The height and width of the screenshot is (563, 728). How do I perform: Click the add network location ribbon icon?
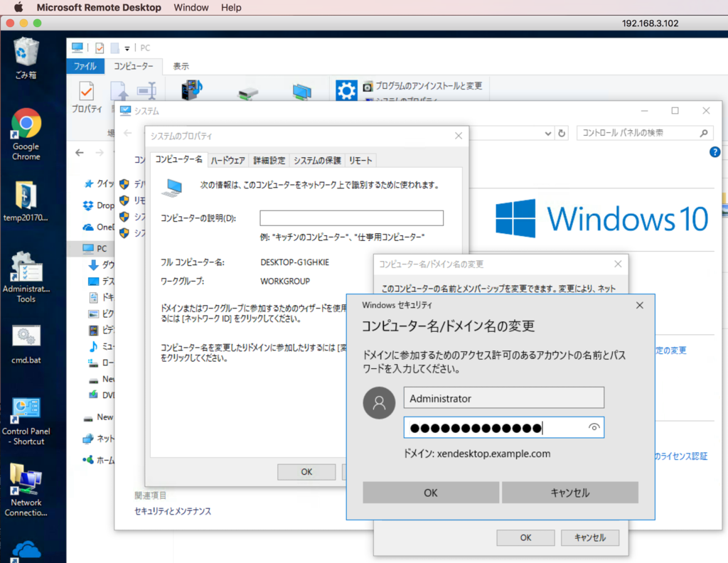301,92
